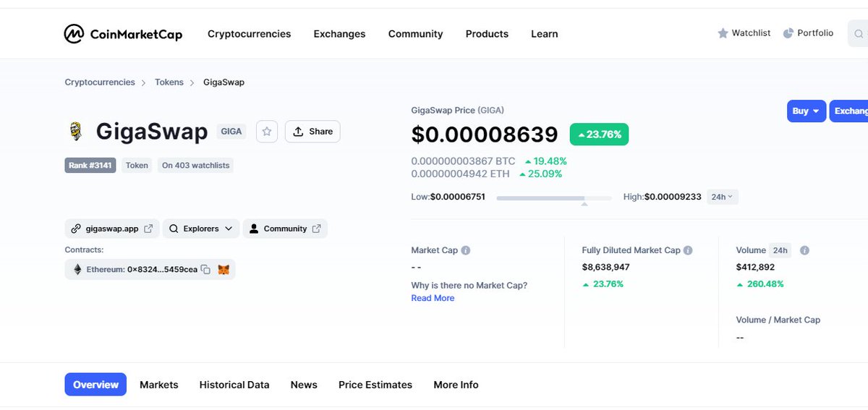Switch to the News tab
Screen dimensions: 868x410
pos(304,385)
